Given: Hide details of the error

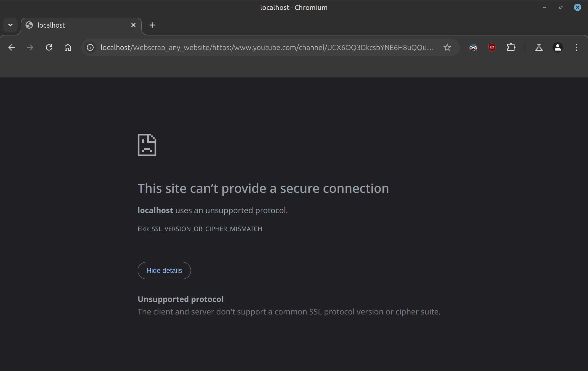Looking at the screenshot, I should (164, 270).
